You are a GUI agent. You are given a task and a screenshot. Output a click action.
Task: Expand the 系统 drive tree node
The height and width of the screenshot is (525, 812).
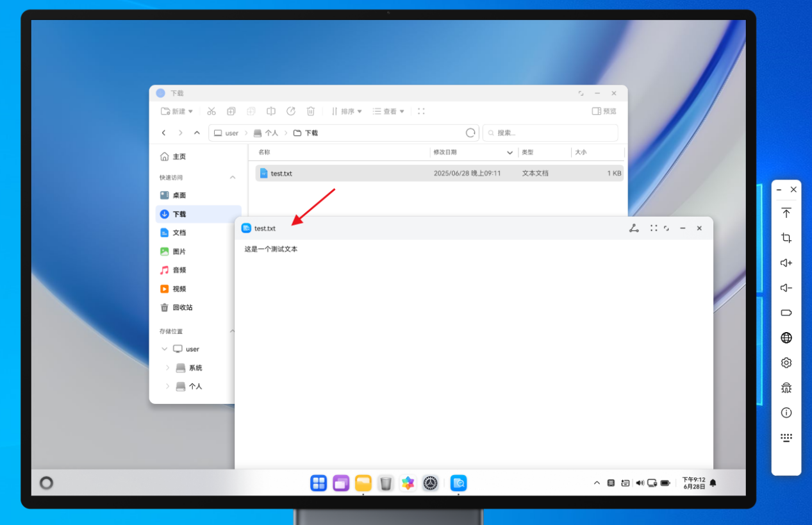click(x=168, y=368)
